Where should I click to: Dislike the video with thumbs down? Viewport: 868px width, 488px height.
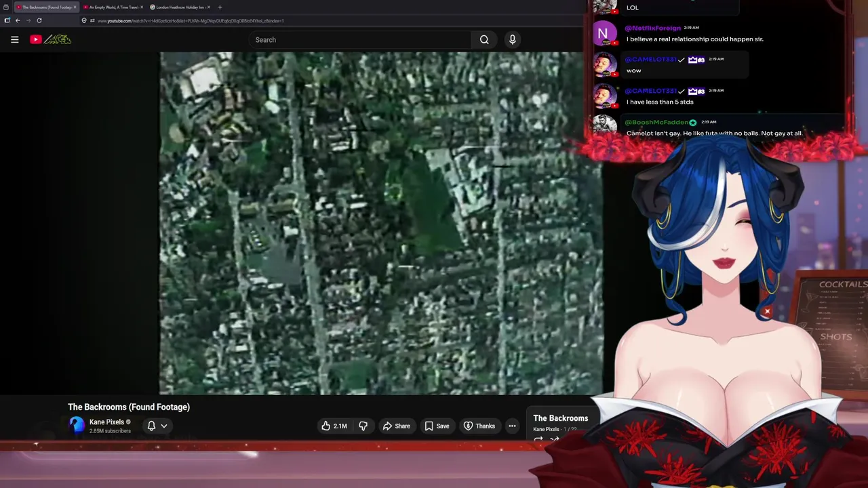[x=363, y=426]
